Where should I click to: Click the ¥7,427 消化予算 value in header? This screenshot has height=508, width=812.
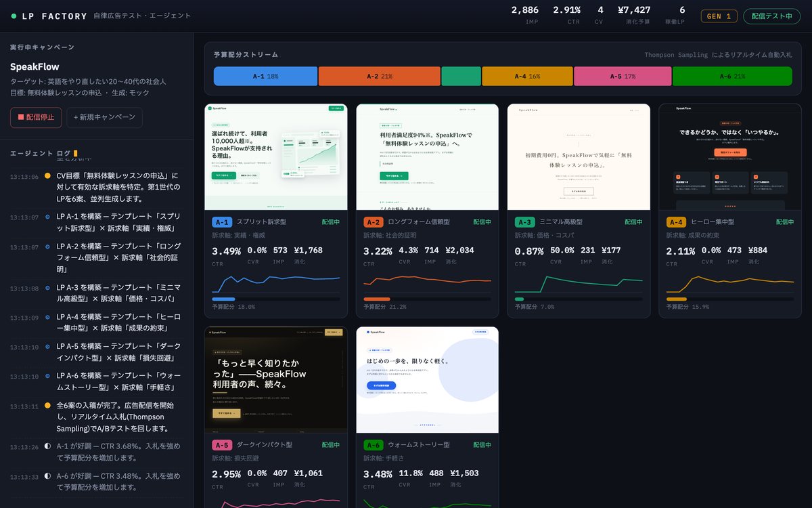(634, 10)
